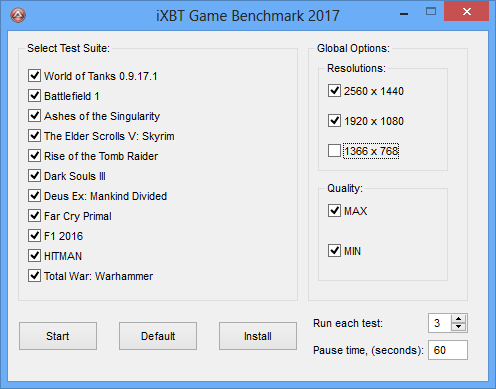
Task: Close the iXBT Game Benchmark window
Action: coord(467,12)
